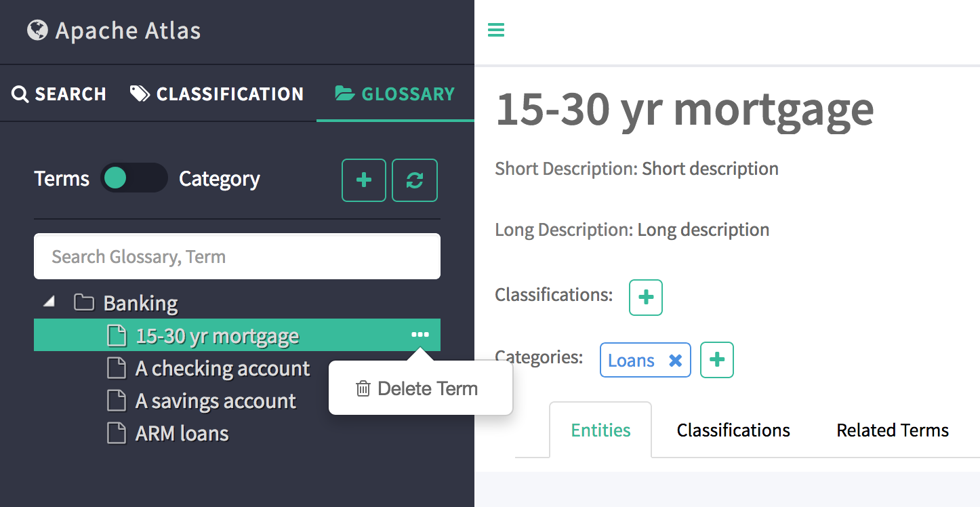Add a classification with plus icon
Image resolution: width=980 pixels, height=507 pixels.
646,298
